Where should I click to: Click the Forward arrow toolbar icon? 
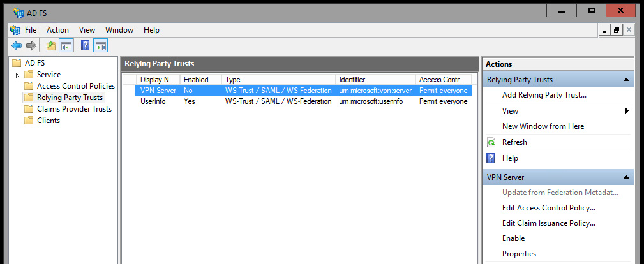[x=31, y=45]
